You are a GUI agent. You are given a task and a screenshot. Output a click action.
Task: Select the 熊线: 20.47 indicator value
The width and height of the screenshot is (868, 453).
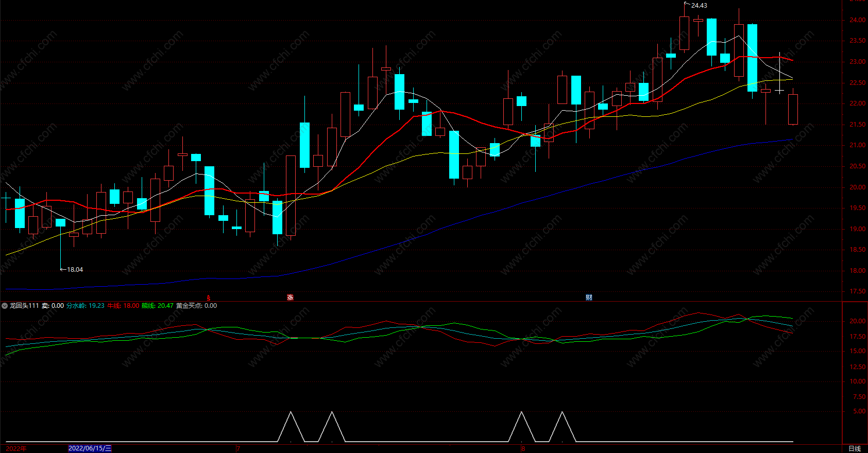pos(158,306)
